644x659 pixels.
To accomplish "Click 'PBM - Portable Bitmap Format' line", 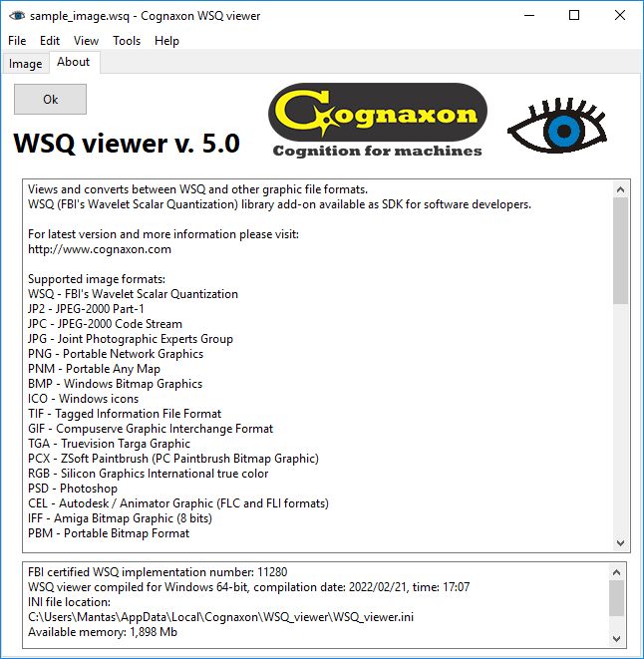I will pos(109,533).
